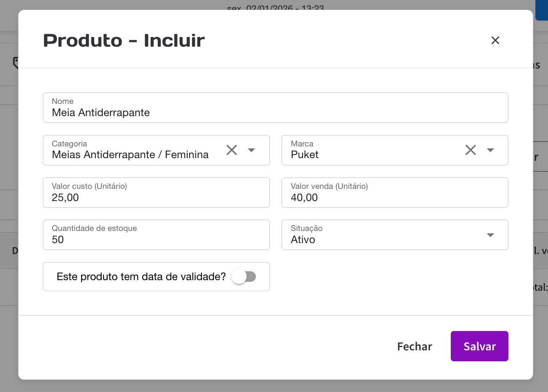Clear the selected Marca value
548x392 pixels.
471,150
